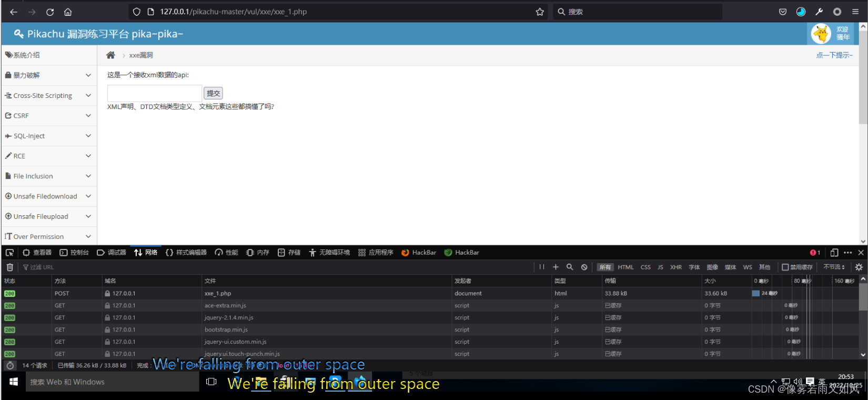Select the bootstrap.min.js request row
868x400 pixels.
point(429,330)
